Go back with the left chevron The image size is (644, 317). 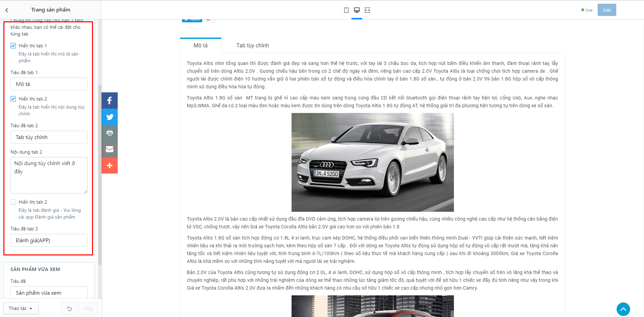[6, 10]
